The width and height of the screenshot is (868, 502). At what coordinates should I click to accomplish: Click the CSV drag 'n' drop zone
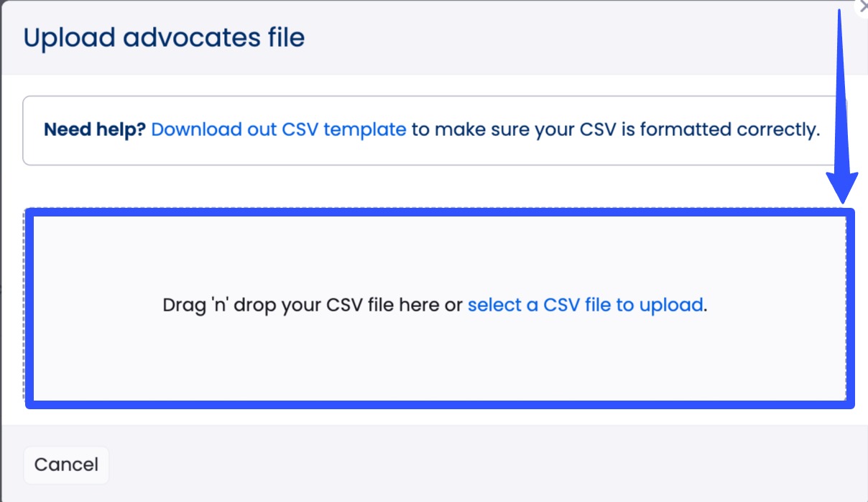tap(287, 352)
